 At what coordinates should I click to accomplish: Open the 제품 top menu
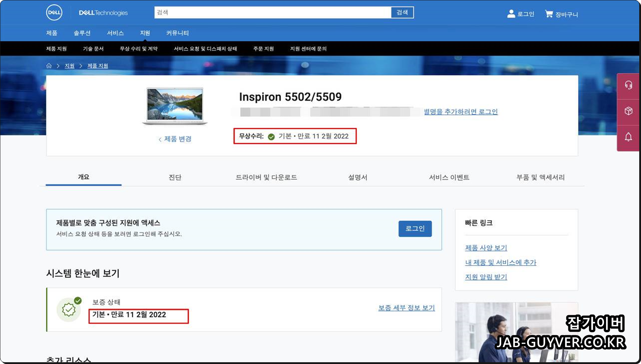[x=52, y=33]
